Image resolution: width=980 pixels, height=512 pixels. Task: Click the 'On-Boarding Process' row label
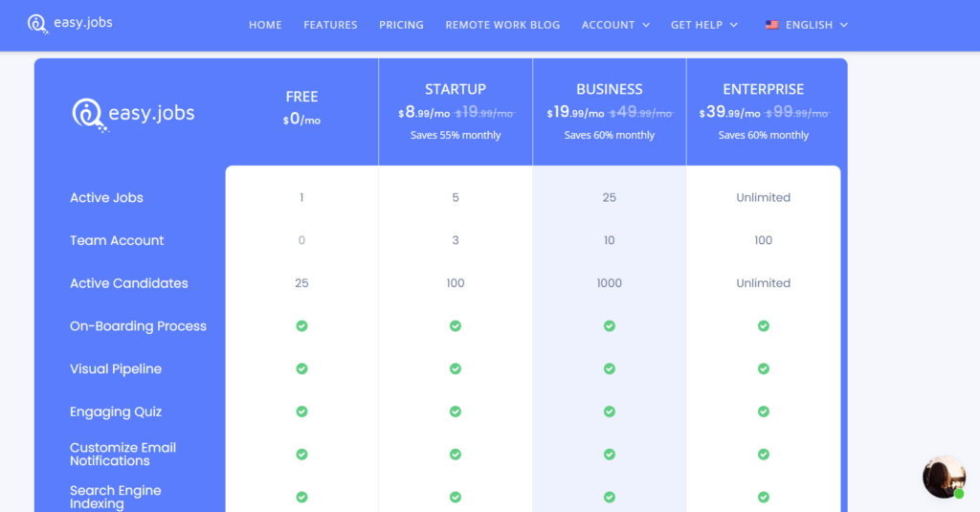pyautogui.click(x=138, y=326)
